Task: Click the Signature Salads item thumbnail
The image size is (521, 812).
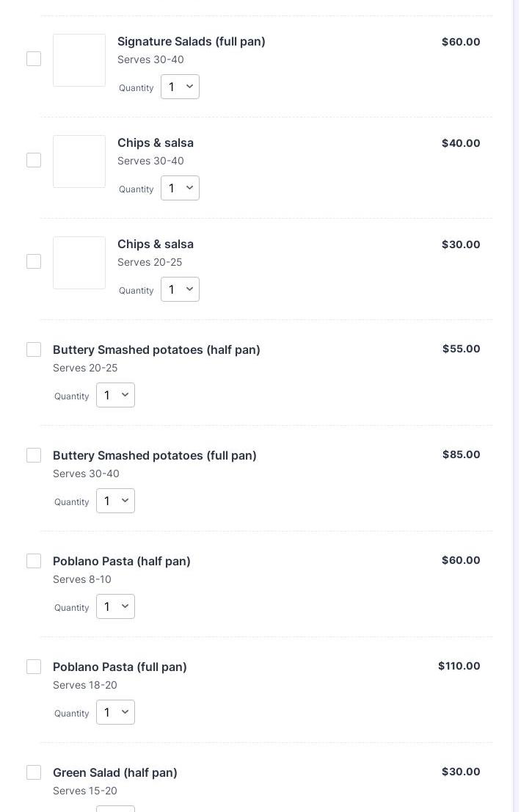Action: coord(79,60)
